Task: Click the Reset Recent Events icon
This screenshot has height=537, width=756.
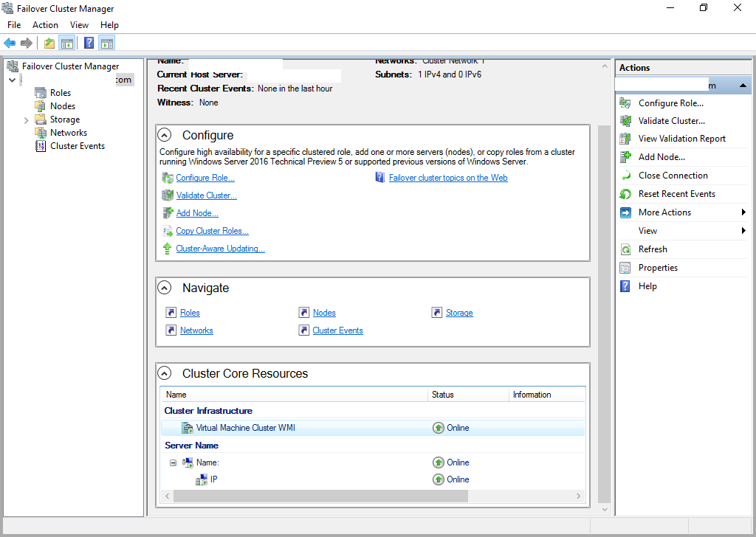Action: [x=625, y=193]
